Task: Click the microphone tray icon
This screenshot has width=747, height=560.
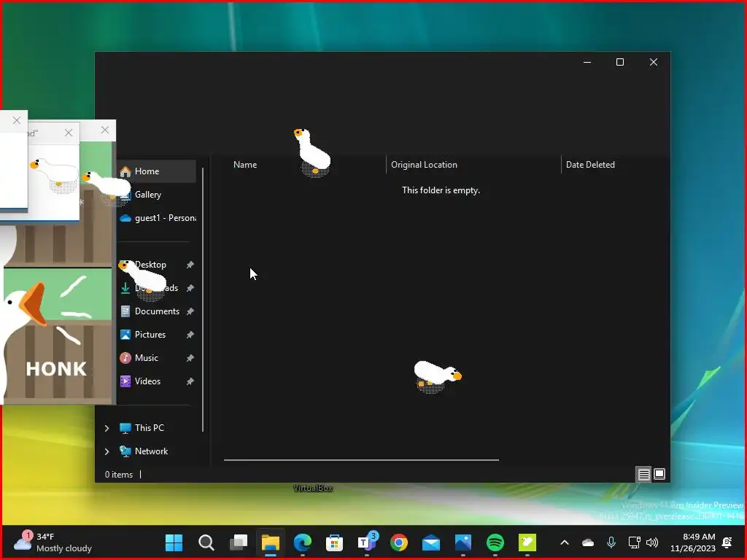Action: coord(611,542)
